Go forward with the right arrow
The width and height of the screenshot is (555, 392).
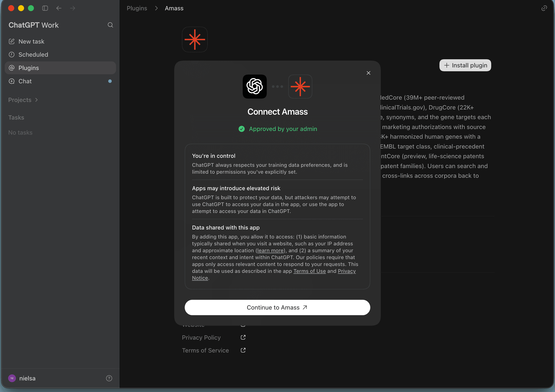(x=73, y=8)
